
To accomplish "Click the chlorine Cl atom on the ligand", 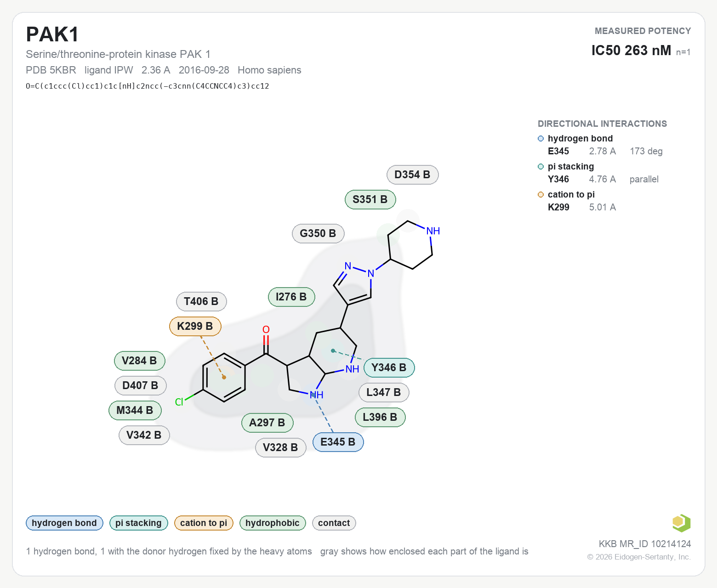I will pyautogui.click(x=179, y=402).
